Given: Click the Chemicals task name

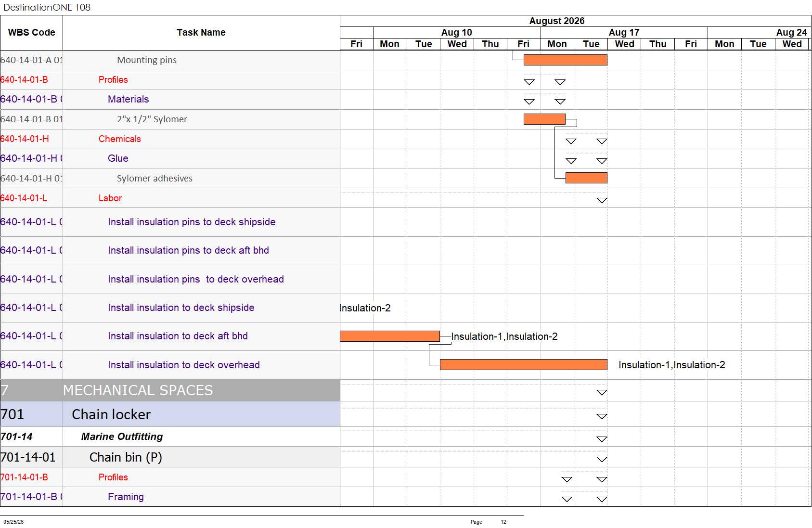Looking at the screenshot, I should (120, 139).
